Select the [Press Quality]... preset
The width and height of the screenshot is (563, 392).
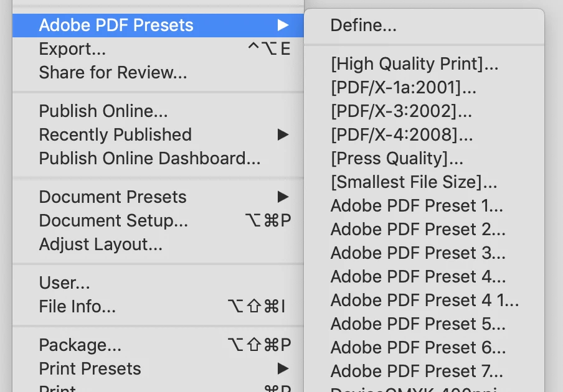pos(424,159)
